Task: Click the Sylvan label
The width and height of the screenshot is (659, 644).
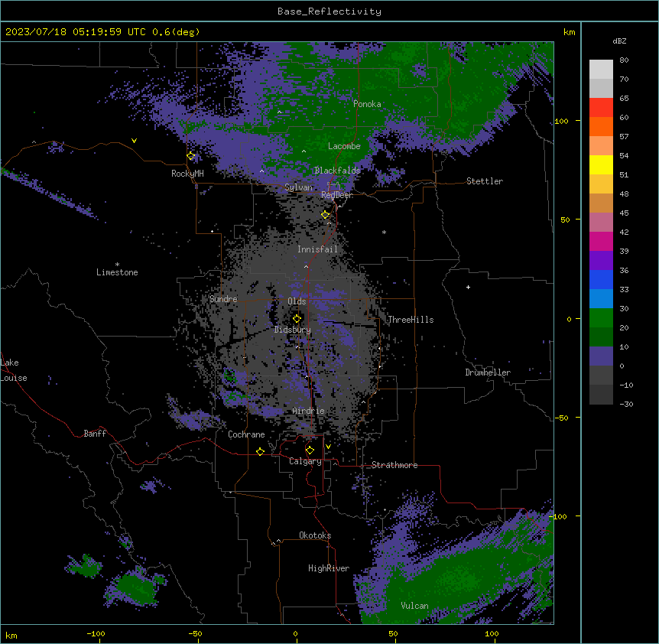Action: tap(299, 187)
